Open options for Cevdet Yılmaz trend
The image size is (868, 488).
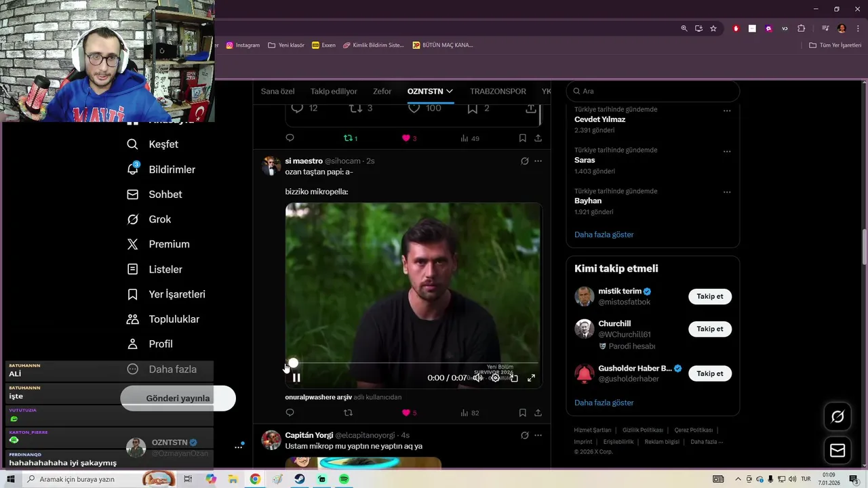pyautogui.click(x=727, y=110)
